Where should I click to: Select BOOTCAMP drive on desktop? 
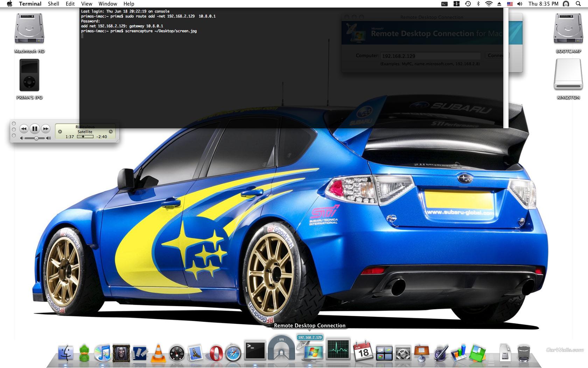pyautogui.click(x=568, y=33)
